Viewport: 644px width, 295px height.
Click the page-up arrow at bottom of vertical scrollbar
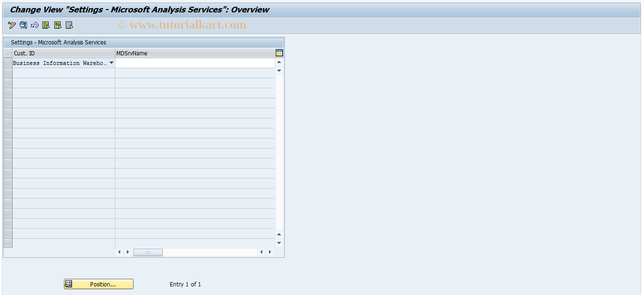point(279,234)
